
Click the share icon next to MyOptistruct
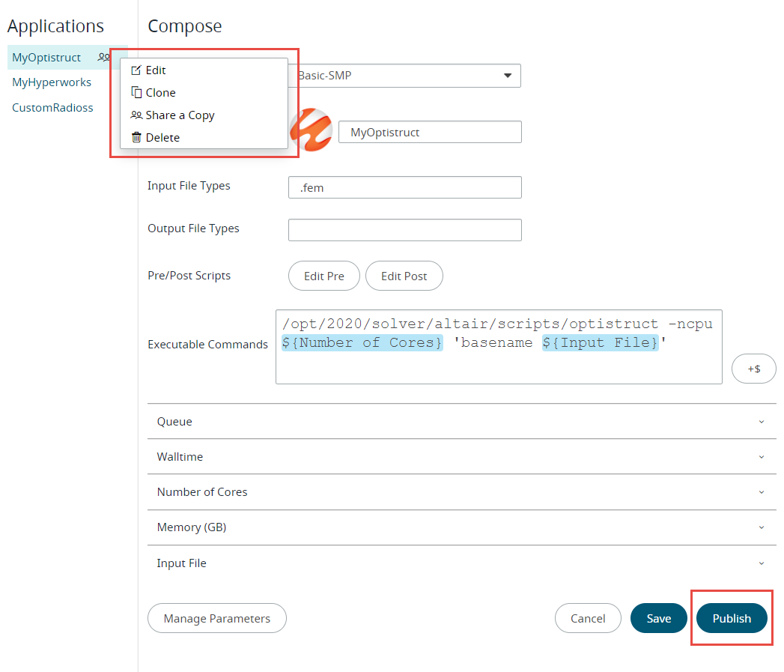pyautogui.click(x=103, y=57)
